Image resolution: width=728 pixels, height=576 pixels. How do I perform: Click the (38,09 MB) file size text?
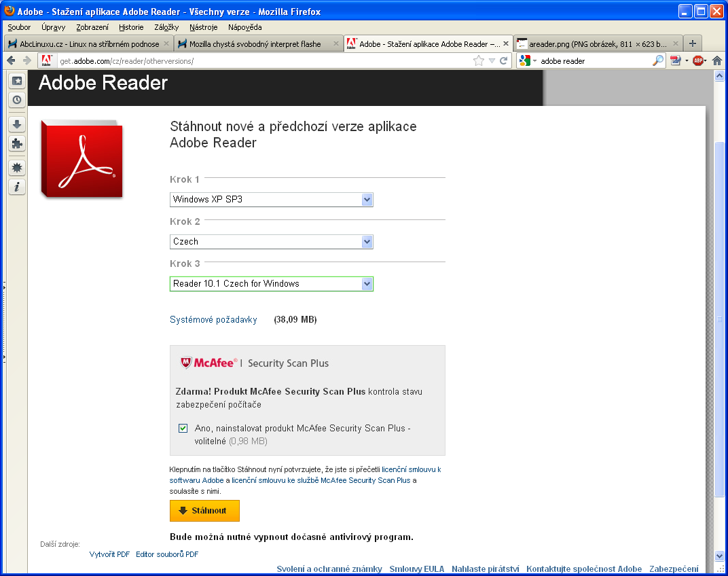[295, 320]
